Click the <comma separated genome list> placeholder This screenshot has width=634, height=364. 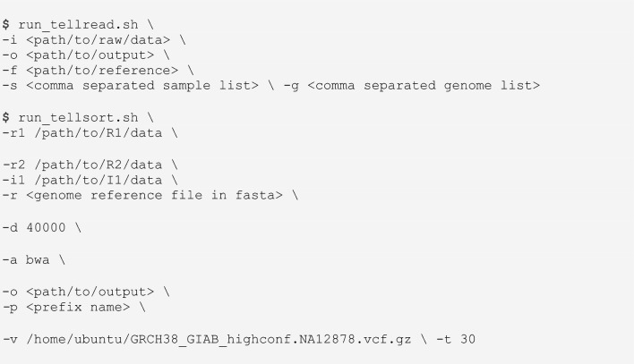pyautogui.click(x=424, y=86)
